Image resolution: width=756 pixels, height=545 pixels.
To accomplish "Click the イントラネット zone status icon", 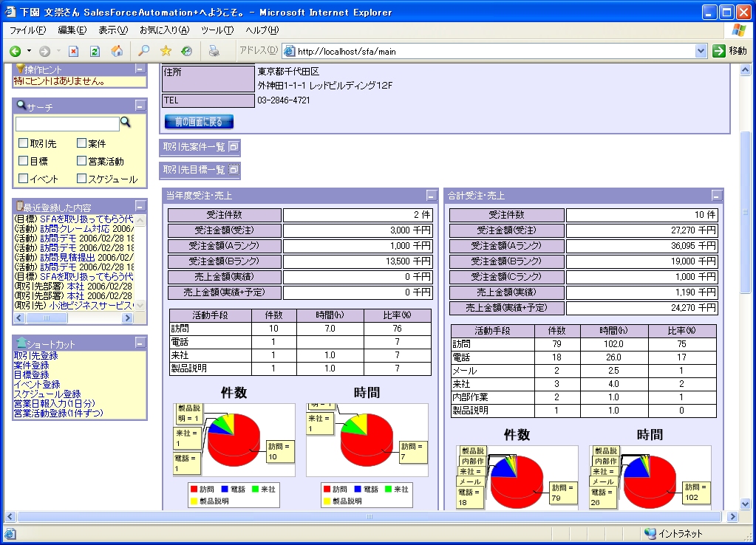I will coord(650,533).
